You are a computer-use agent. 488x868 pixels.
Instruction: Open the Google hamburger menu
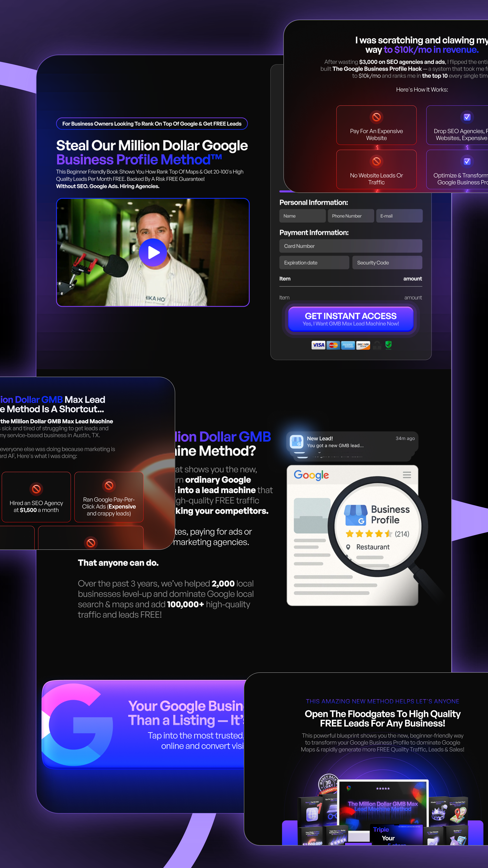click(407, 475)
